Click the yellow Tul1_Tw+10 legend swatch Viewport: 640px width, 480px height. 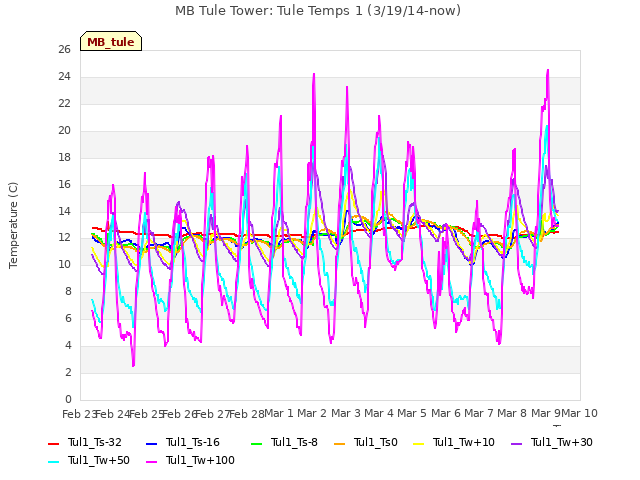pyautogui.click(x=419, y=444)
